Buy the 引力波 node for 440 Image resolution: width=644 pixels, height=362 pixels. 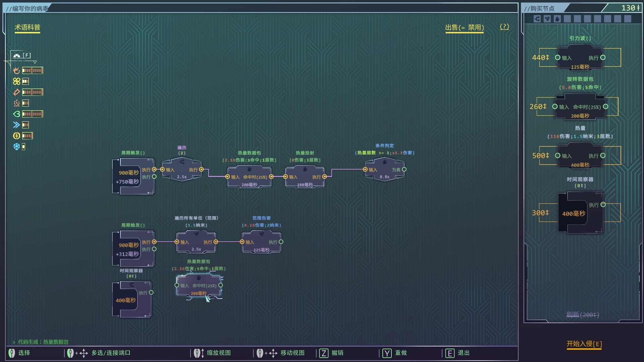pyautogui.click(x=580, y=58)
